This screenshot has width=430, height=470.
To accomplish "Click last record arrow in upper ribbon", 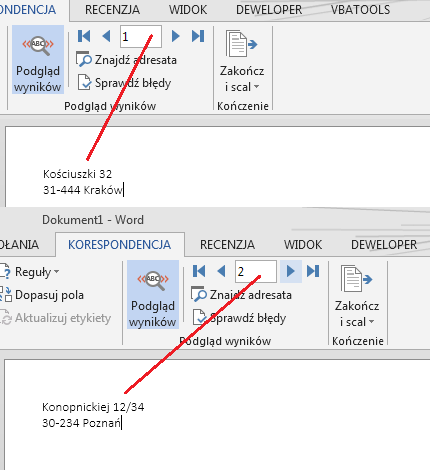I will 198,36.
